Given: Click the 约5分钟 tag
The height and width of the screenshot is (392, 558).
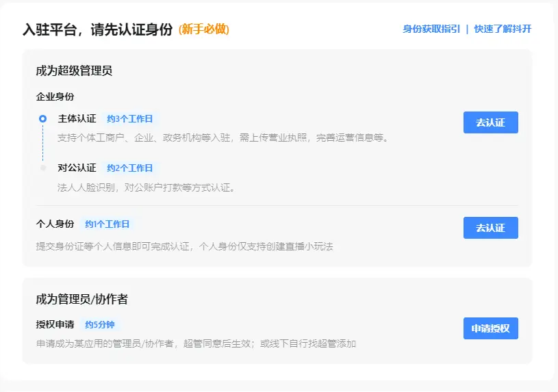Looking at the screenshot, I should click(102, 325).
